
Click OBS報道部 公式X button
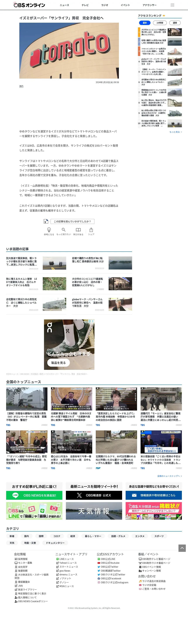pos(94,495)
